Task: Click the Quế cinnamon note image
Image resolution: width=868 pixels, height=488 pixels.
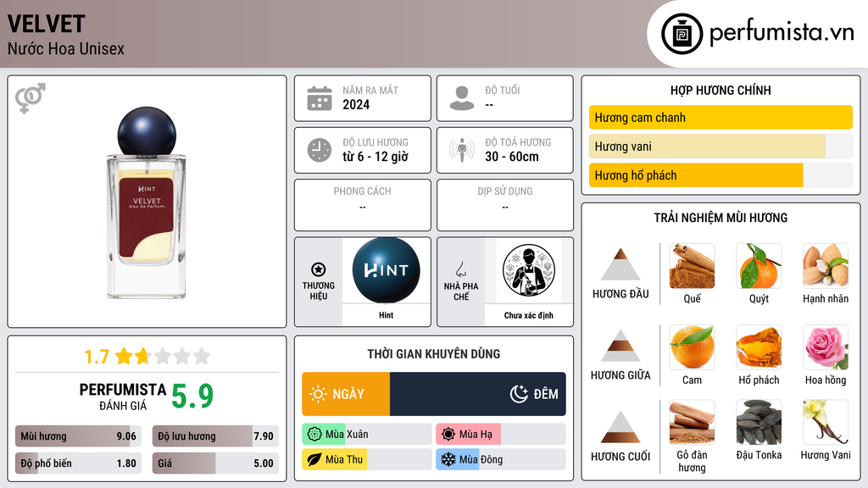Action: [692, 266]
